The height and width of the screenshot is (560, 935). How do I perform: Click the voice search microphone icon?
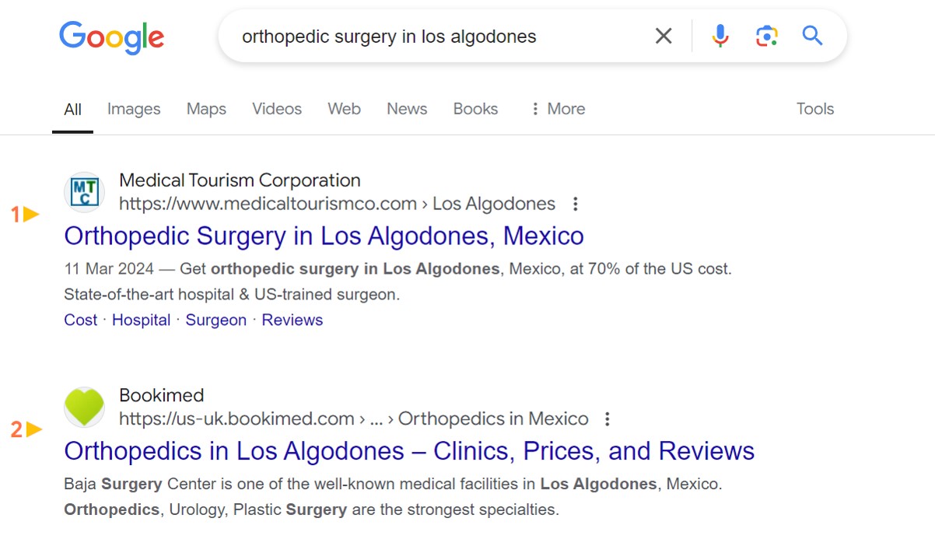(720, 35)
